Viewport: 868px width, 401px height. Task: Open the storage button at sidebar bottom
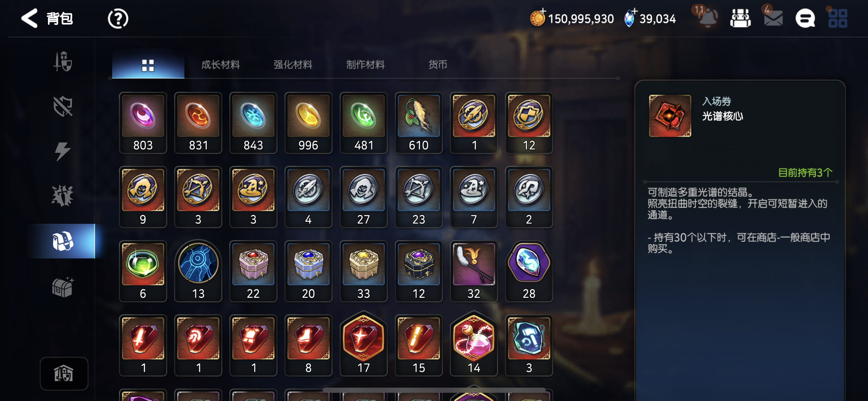point(64,374)
